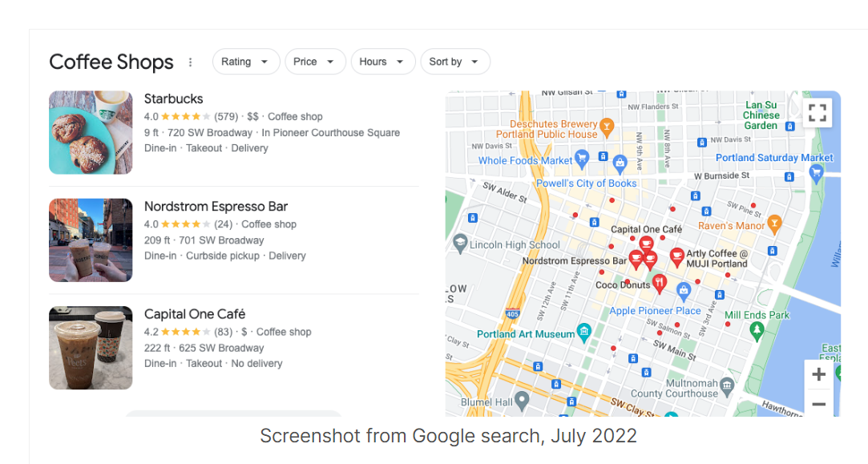868x464 pixels.
Task: Open the Coffee Shops three-dot options menu
Action: coord(191,62)
